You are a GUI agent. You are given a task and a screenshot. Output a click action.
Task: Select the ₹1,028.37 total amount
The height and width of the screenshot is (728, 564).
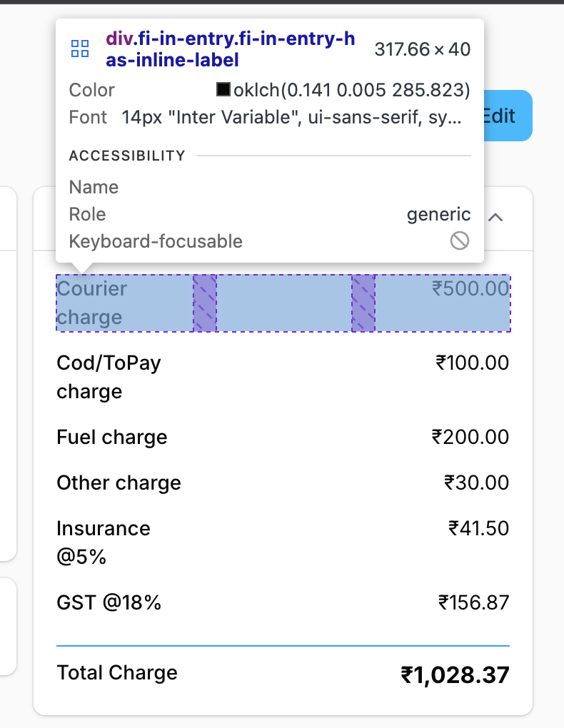[455, 674]
